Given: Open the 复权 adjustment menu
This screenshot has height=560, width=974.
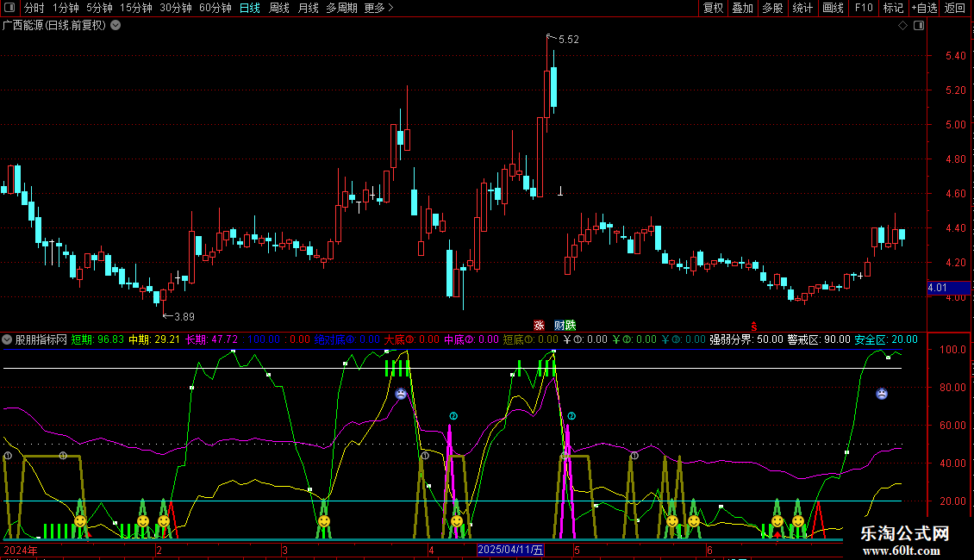Looking at the screenshot, I should point(713,9).
